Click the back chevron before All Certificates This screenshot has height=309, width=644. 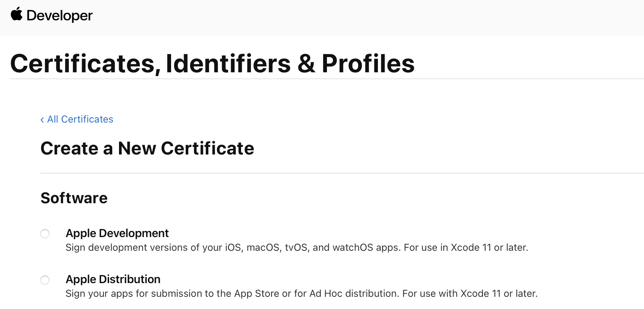pyautogui.click(x=42, y=120)
